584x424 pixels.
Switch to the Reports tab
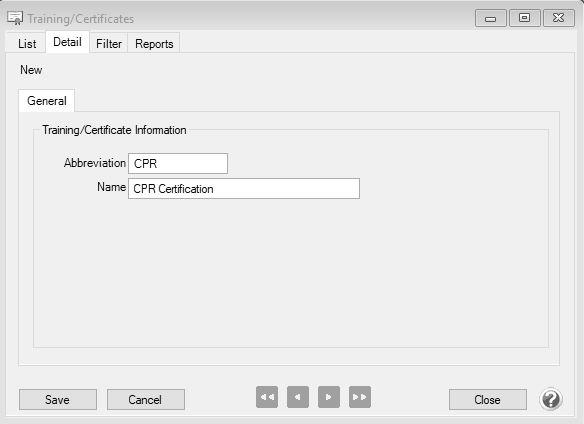click(154, 44)
